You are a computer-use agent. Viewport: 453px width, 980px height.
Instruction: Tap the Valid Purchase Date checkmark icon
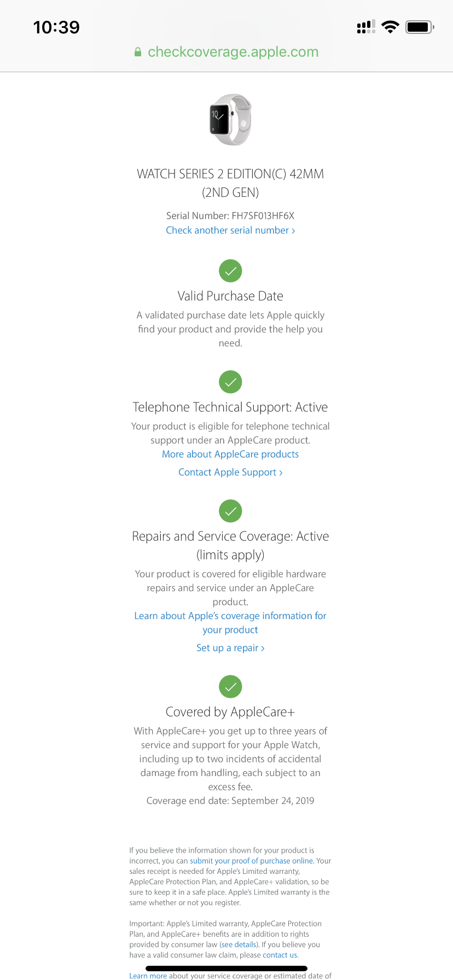coord(230,271)
